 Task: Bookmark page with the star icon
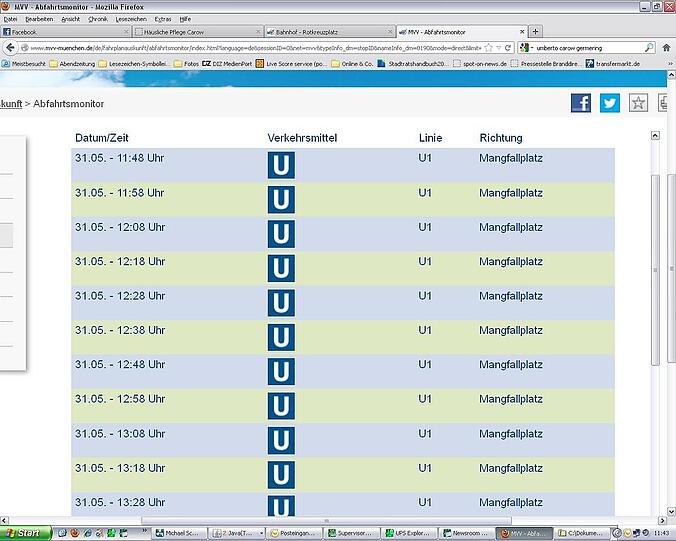[x=638, y=103]
